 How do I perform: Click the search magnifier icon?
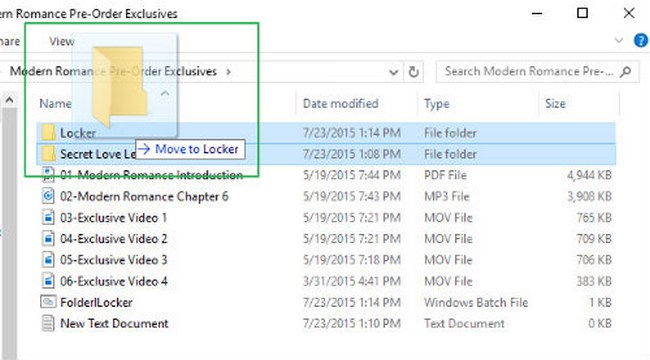click(x=626, y=72)
